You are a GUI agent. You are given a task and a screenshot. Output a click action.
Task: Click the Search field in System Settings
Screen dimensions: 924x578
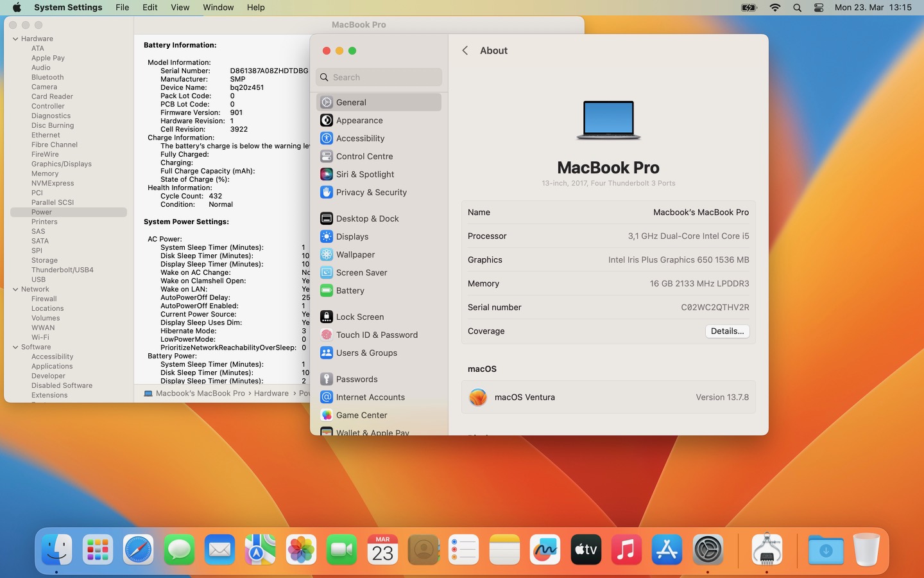click(x=379, y=77)
